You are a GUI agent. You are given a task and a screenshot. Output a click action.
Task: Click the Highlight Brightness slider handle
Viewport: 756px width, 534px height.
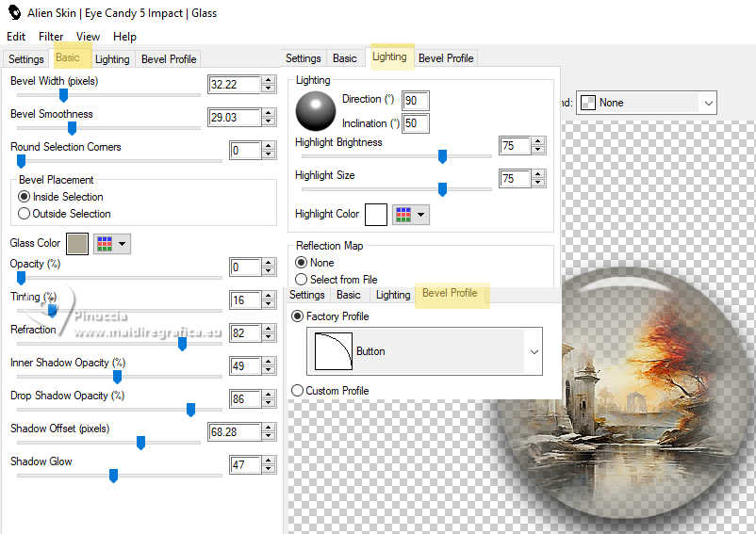(x=442, y=156)
